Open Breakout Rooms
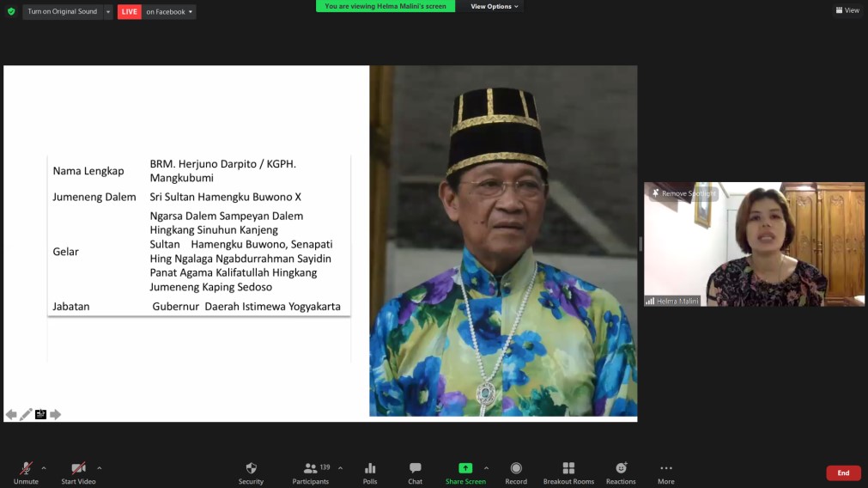This screenshot has width=868, height=488. coord(568,469)
